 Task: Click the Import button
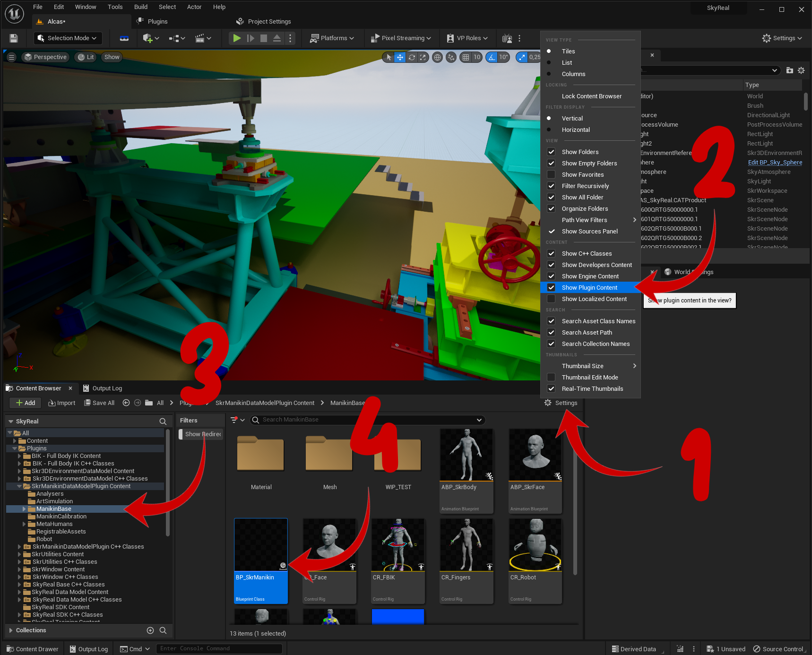click(x=62, y=403)
